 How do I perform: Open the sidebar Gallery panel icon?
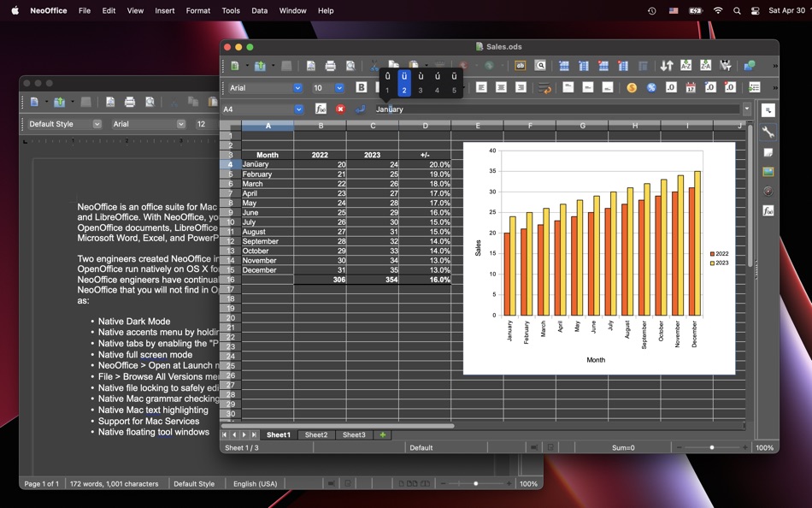768,172
